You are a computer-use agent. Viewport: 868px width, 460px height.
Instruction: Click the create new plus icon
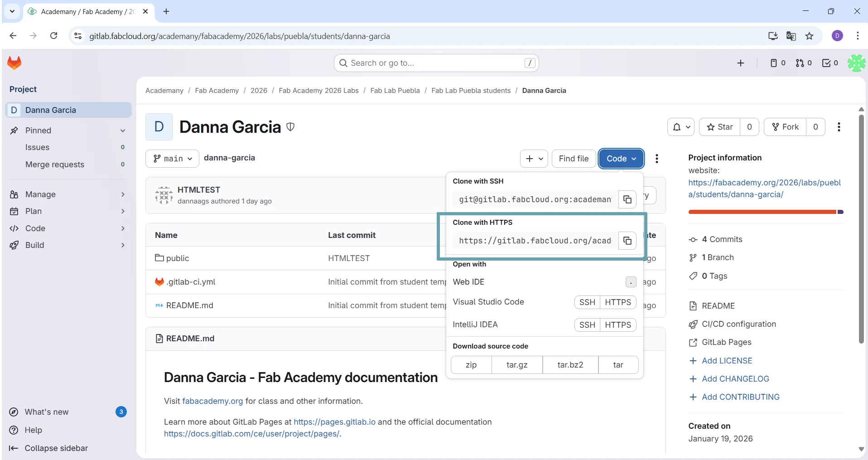[741, 63]
